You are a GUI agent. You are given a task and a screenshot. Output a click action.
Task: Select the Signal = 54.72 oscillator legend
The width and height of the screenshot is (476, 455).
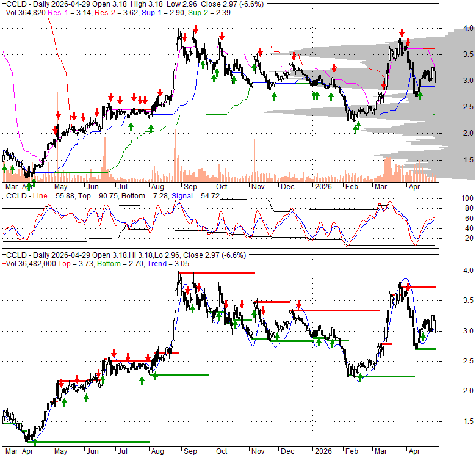(x=195, y=196)
